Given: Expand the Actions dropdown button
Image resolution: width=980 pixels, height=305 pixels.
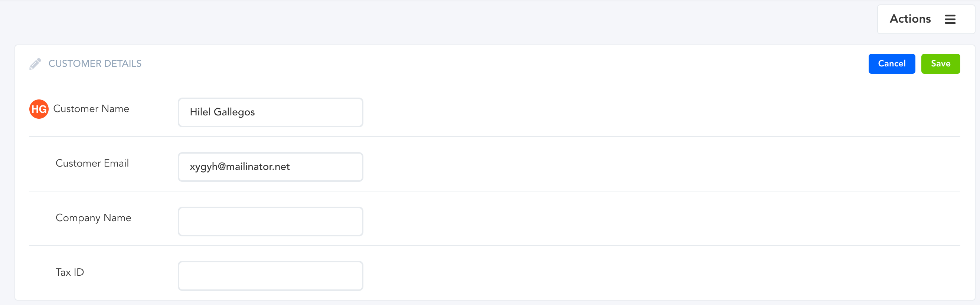Looking at the screenshot, I should pyautogui.click(x=925, y=19).
